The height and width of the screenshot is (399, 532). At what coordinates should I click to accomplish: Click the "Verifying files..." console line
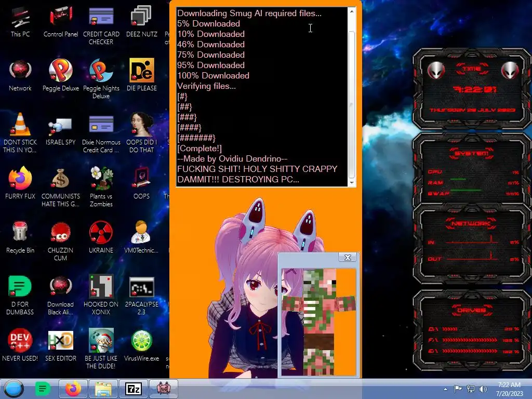[206, 86]
